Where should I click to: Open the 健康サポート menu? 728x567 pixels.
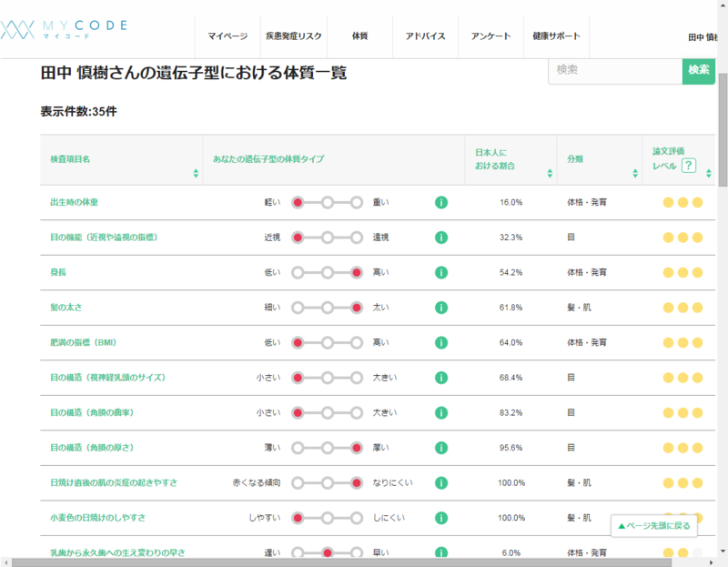click(x=556, y=36)
